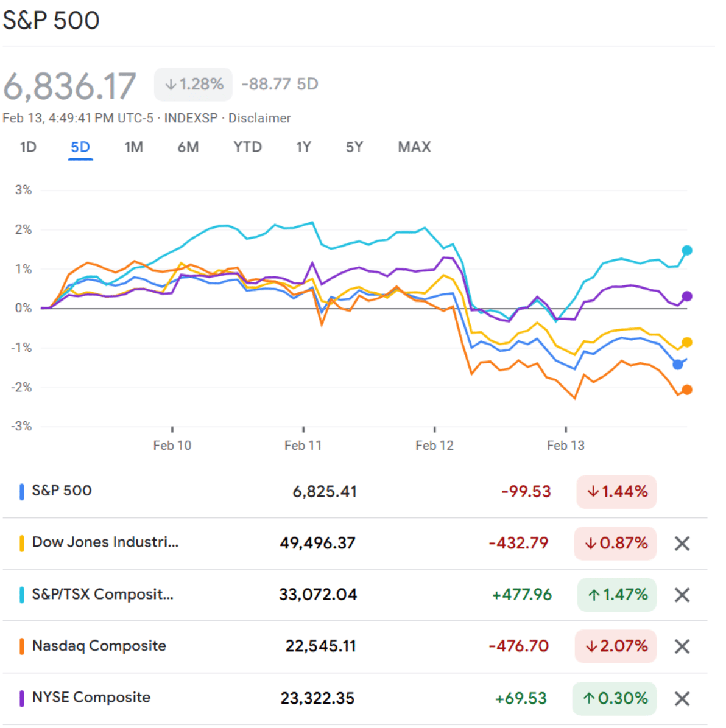Click the NYSE purple endpoint dot on chart
726x728 pixels.
tap(687, 296)
